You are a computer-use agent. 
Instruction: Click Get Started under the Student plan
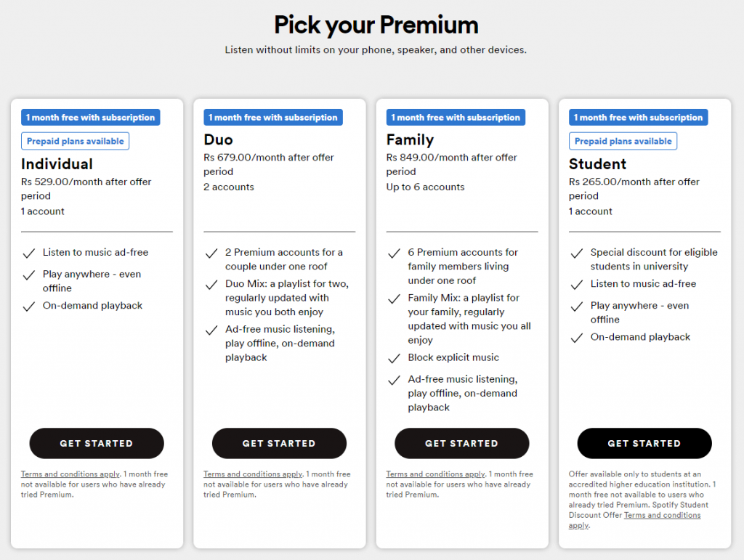coord(644,443)
